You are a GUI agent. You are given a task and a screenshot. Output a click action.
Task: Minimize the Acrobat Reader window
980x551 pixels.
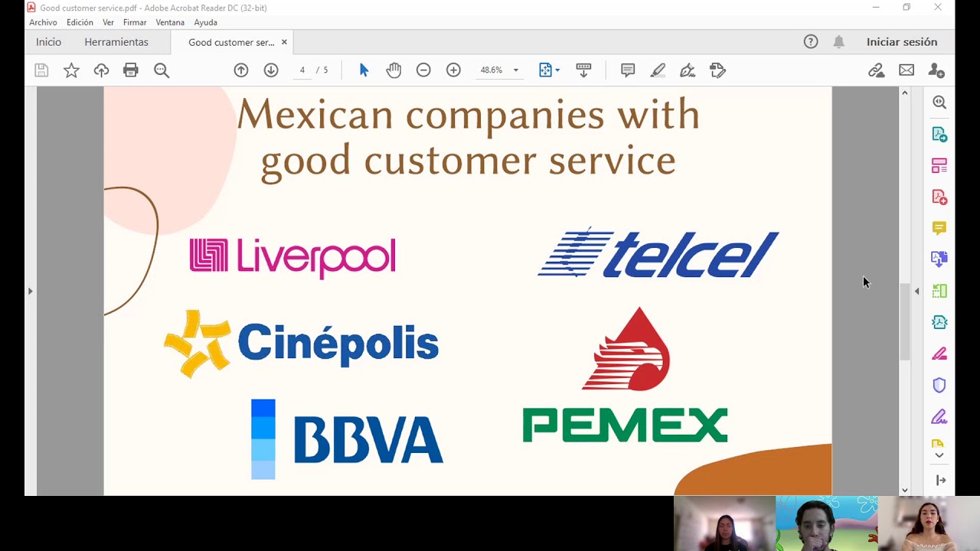(x=876, y=8)
